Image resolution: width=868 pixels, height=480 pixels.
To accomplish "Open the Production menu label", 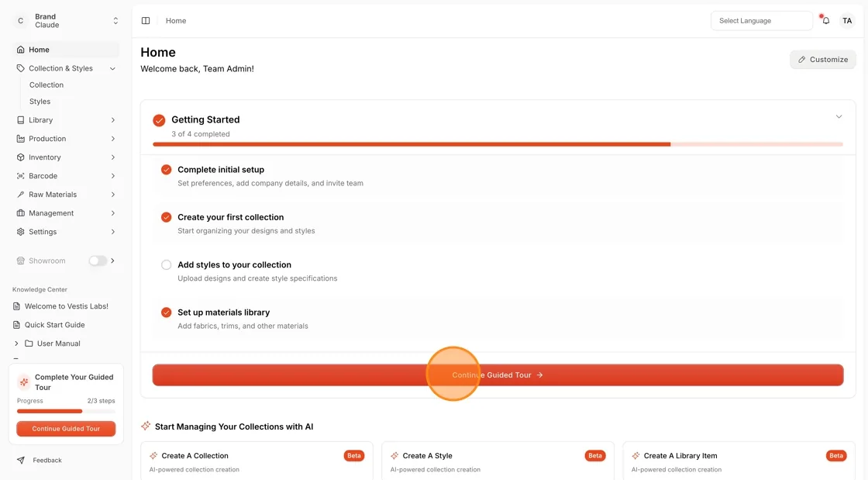I will coord(47,138).
